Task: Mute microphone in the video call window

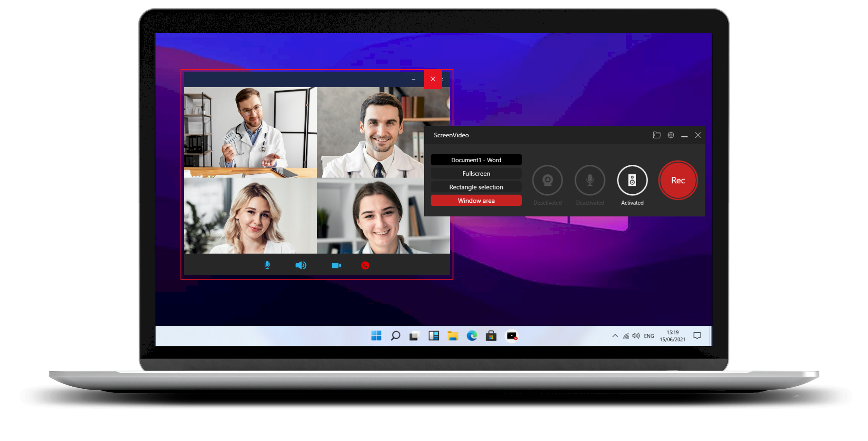Action: click(267, 265)
